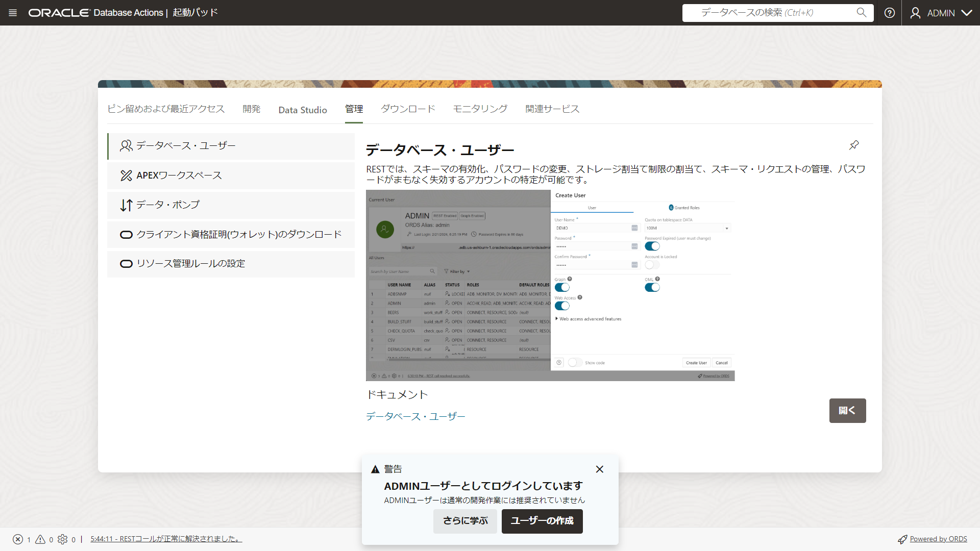
Task: Click the ドキュメント heading text
Action: 397,395
